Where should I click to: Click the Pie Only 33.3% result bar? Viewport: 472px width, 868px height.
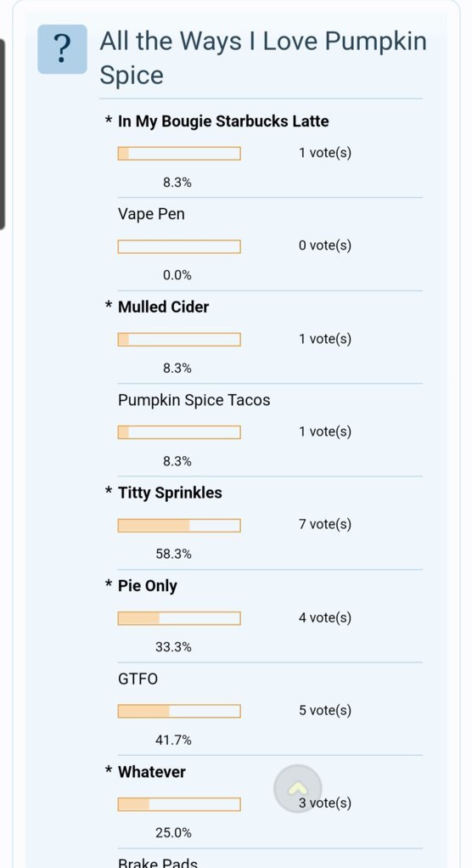[179, 618]
